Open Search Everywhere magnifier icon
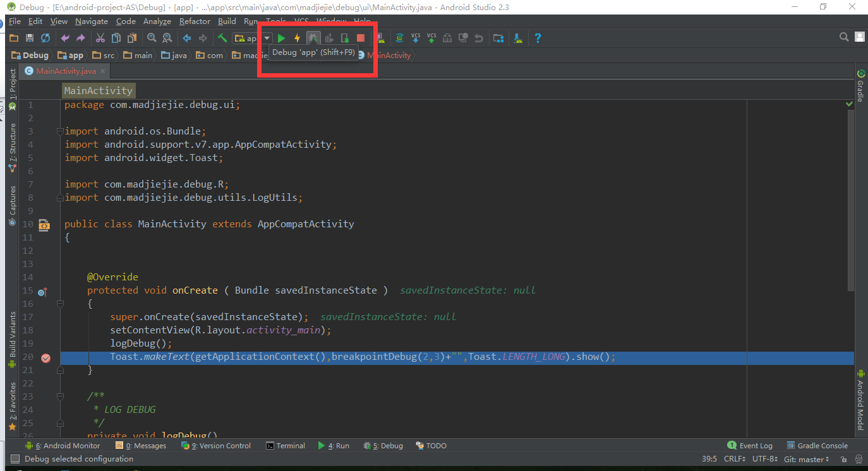This screenshot has height=471, width=868. pos(843,37)
